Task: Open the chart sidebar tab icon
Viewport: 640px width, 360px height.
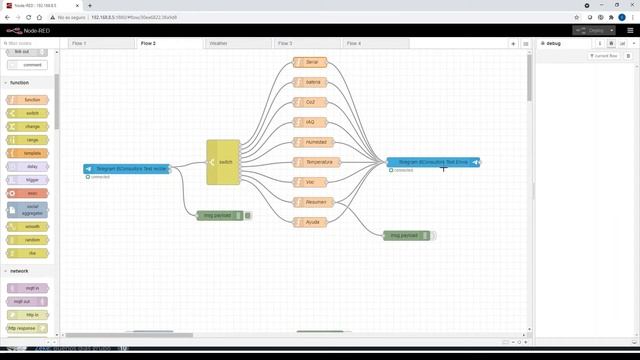Action: (622, 43)
